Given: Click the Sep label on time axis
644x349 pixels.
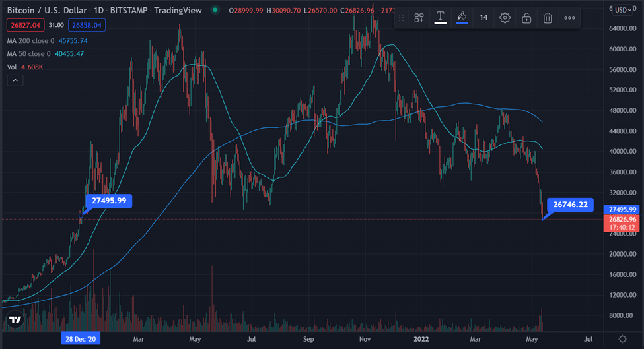Looking at the screenshot, I should 308,339.
